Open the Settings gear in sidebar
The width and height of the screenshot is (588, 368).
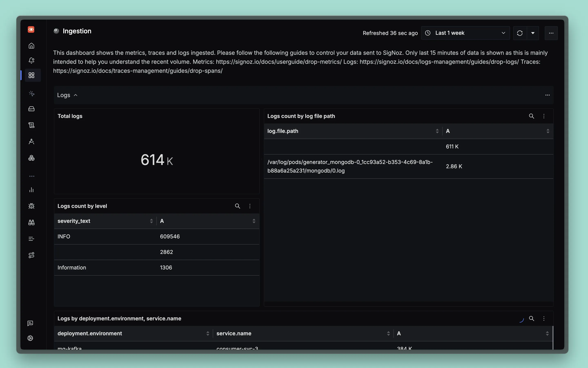30,338
